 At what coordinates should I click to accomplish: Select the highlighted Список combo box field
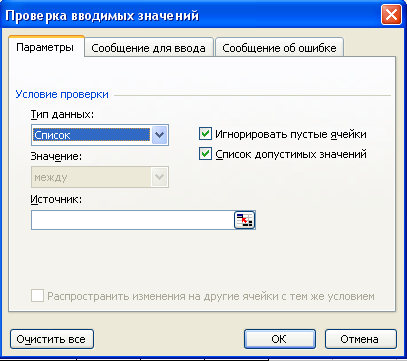(x=91, y=135)
